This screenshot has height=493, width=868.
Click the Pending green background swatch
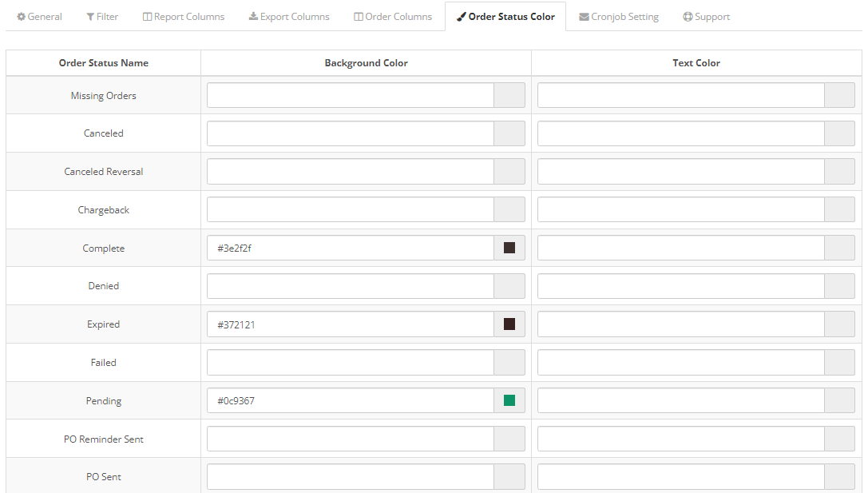point(509,400)
